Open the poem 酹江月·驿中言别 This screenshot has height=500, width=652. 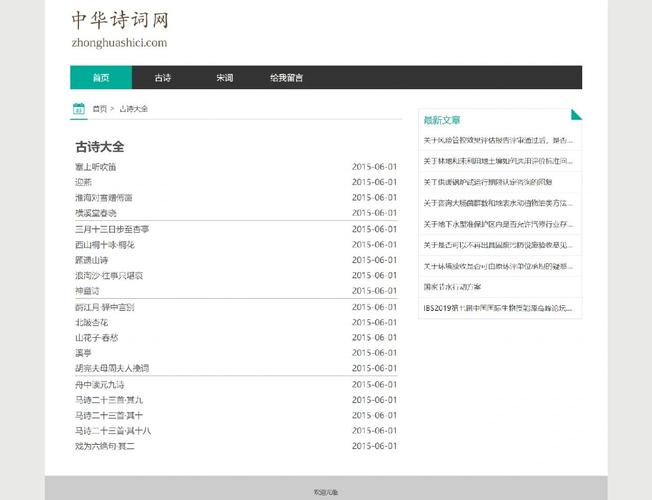pos(105,307)
